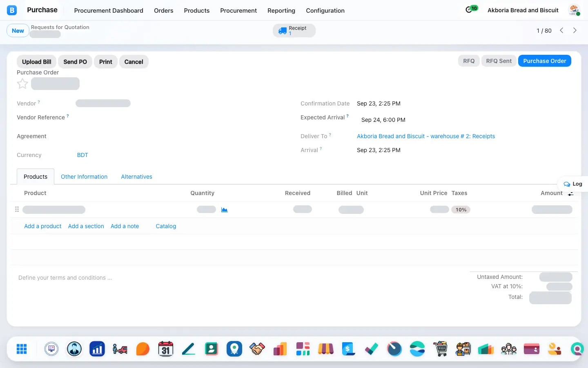
Task: Open the forecast chart on product line
Action: (x=224, y=210)
